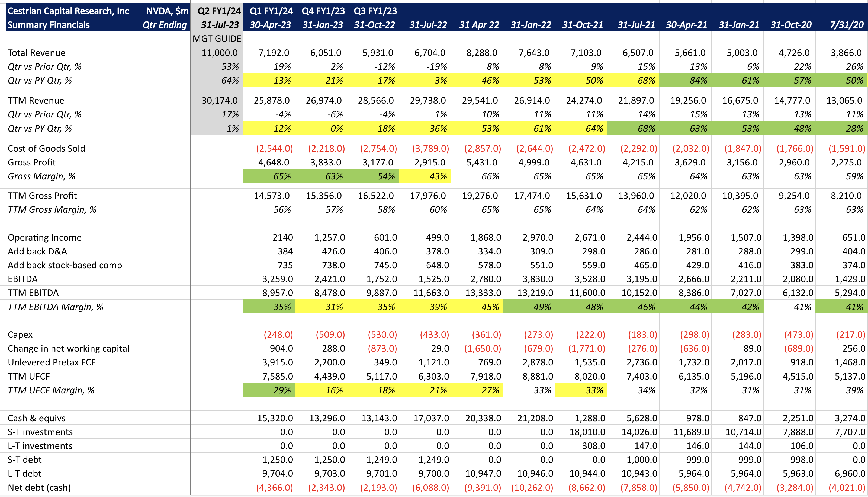Click the 'TTM Gross Profit' row label
Image resolution: width=868 pixels, height=497 pixels.
point(42,196)
